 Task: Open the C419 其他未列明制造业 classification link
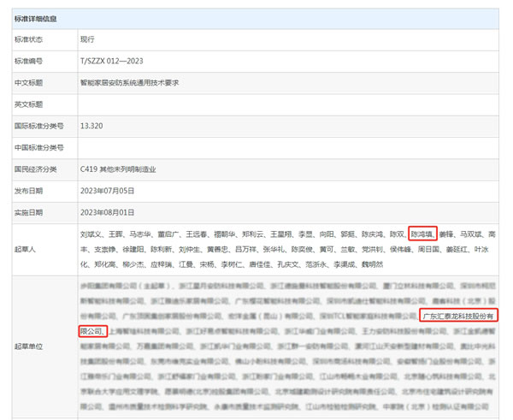(118, 169)
